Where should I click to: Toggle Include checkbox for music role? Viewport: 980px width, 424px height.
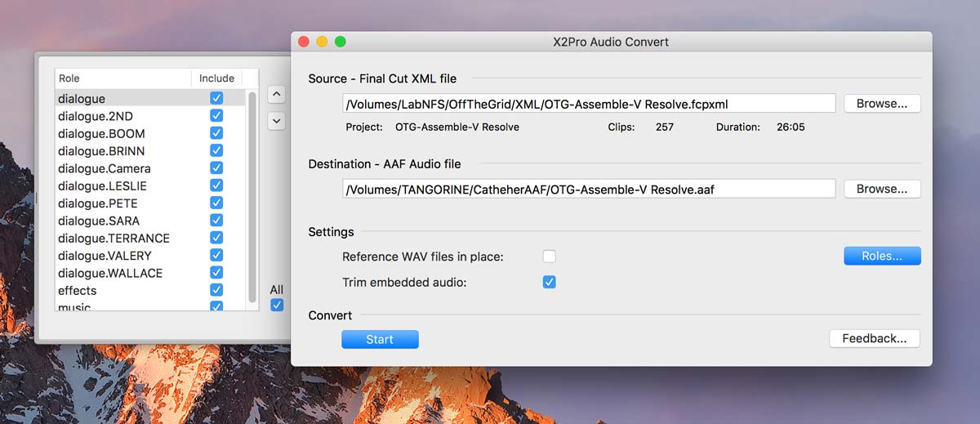point(216,306)
